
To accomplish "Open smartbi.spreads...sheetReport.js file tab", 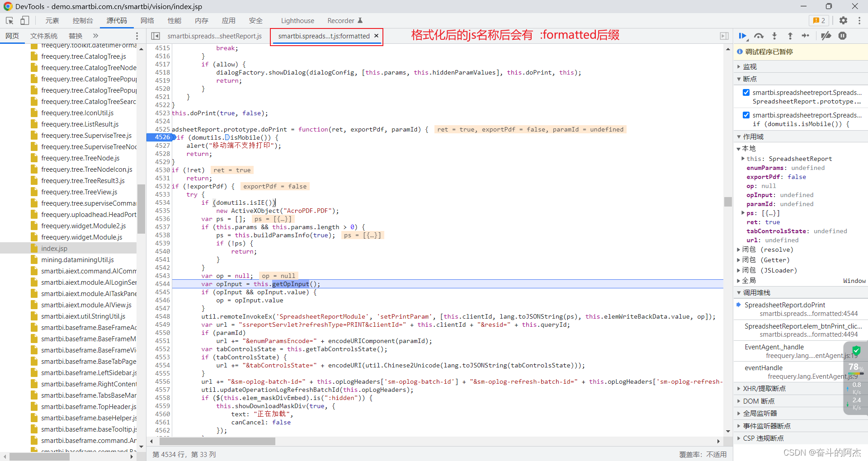I will [215, 36].
